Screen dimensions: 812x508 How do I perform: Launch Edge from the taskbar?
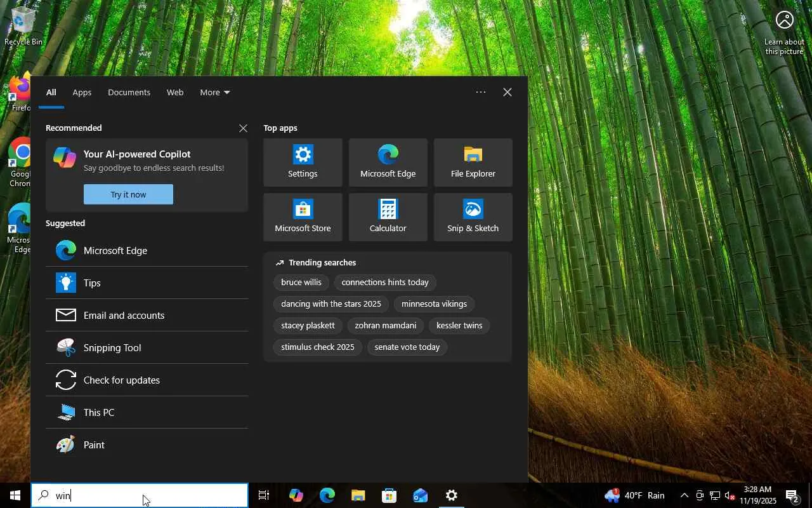[x=327, y=495]
